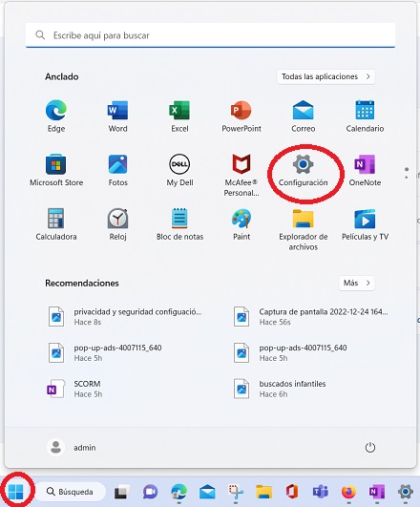Open Configuración settings app

pyautogui.click(x=303, y=170)
